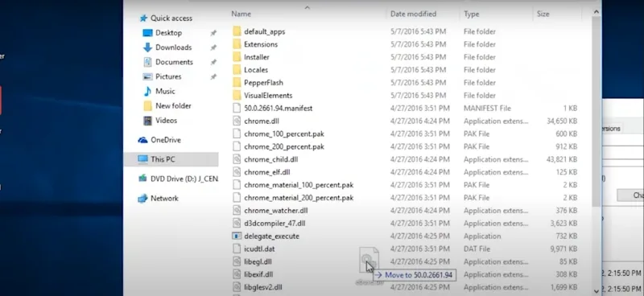Select the libegl.dll file icon
Image resolution: width=644 pixels, height=296 pixels.
pyautogui.click(x=236, y=261)
